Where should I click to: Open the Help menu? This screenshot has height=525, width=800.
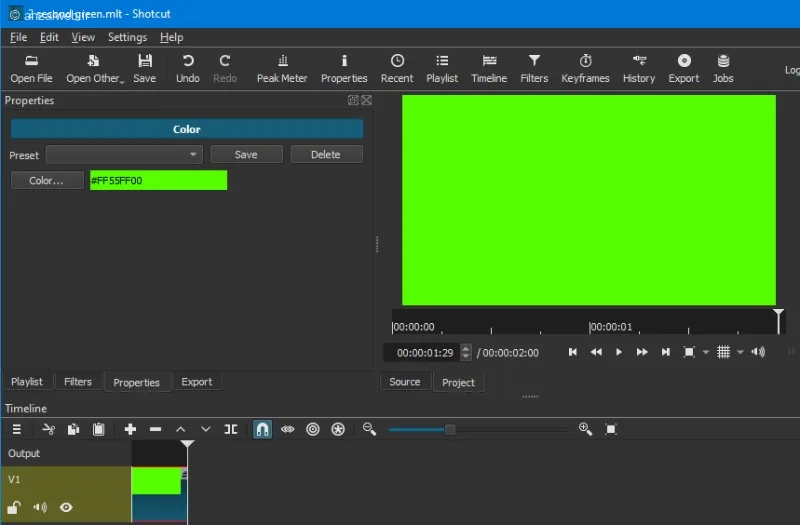(x=171, y=37)
